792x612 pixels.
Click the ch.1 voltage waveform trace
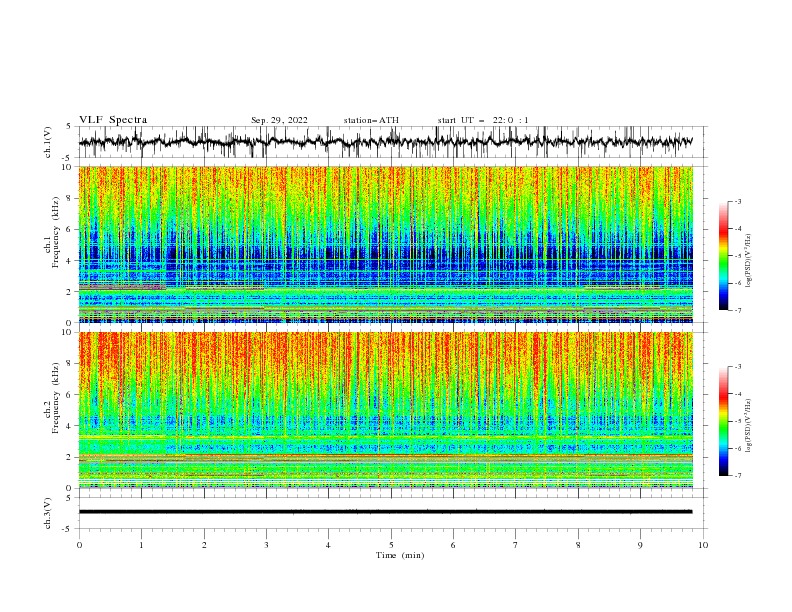[x=385, y=142]
